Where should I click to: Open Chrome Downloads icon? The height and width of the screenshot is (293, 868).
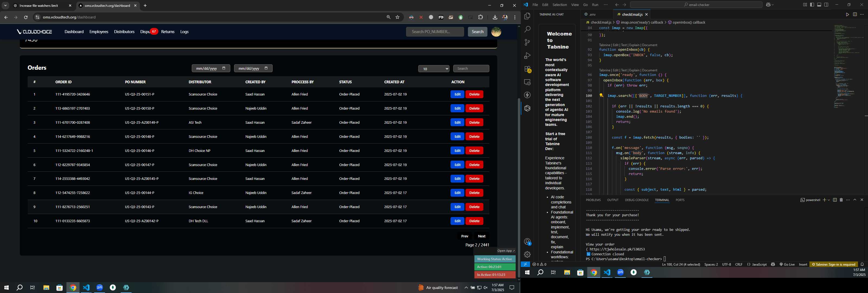495,17
